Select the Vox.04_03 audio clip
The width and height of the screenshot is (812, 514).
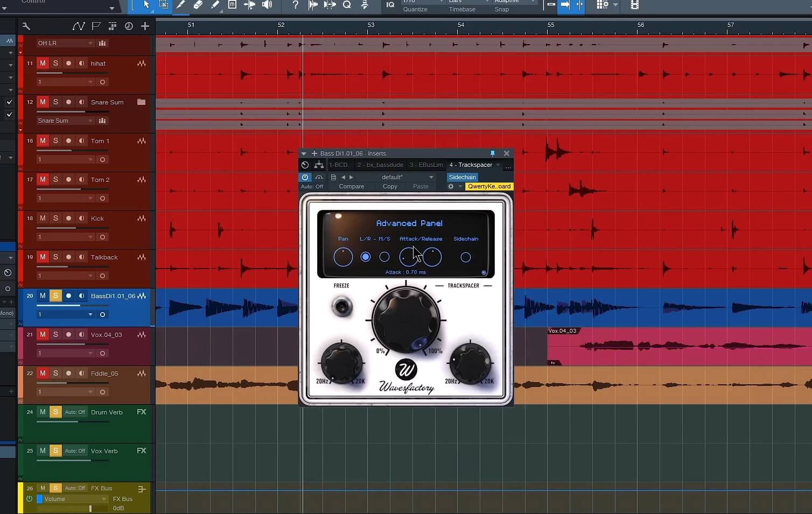coord(680,347)
